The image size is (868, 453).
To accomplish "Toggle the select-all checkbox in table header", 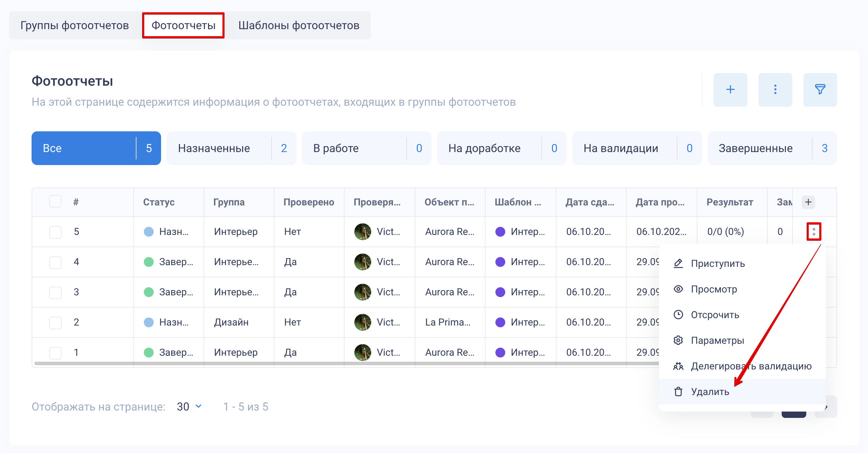I will click(x=55, y=202).
